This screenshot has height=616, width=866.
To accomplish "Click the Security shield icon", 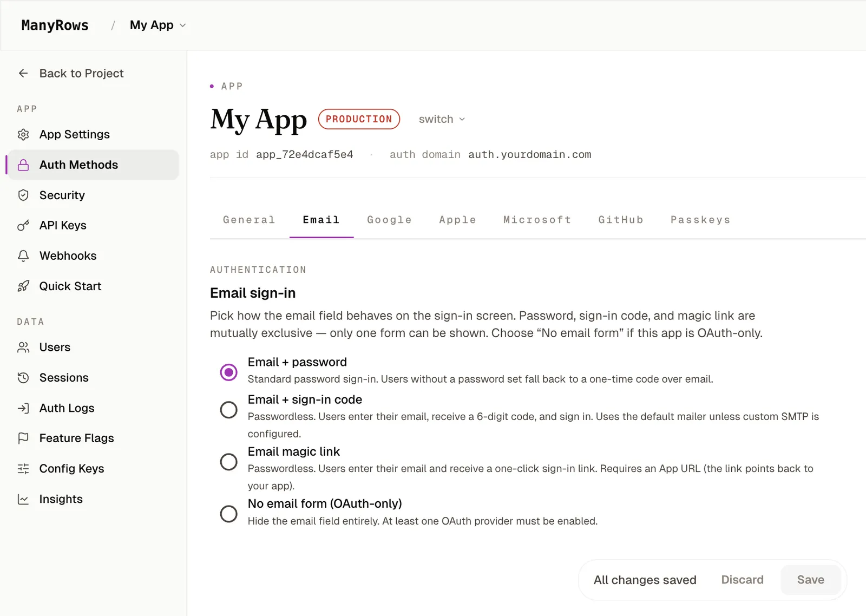I will 23,195.
